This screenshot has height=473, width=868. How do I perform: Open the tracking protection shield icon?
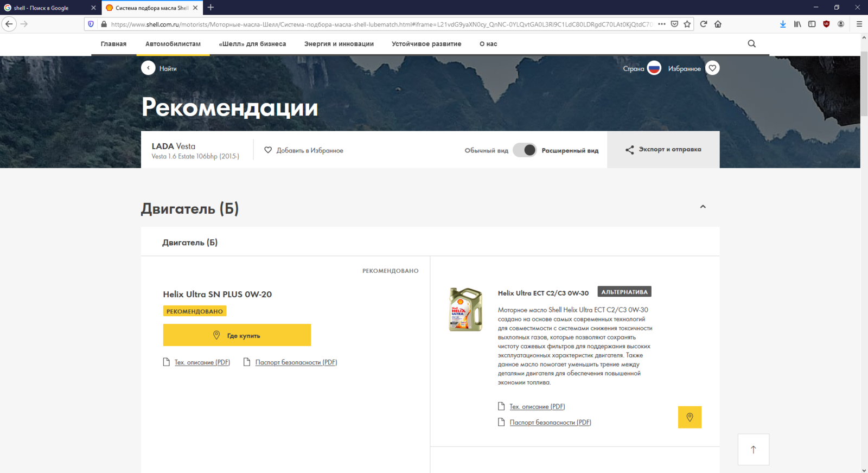click(x=91, y=24)
